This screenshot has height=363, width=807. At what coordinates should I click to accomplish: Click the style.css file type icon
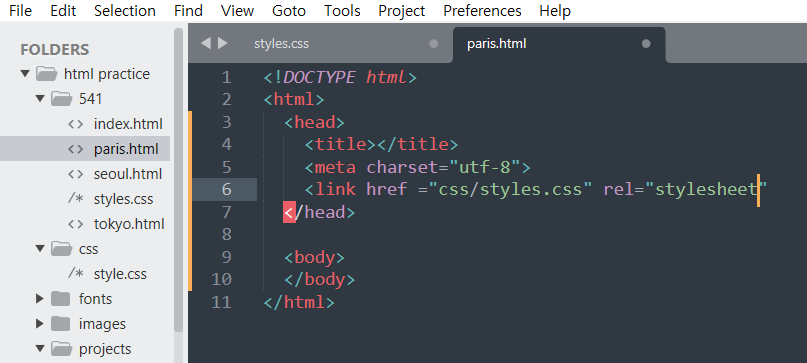tap(75, 274)
